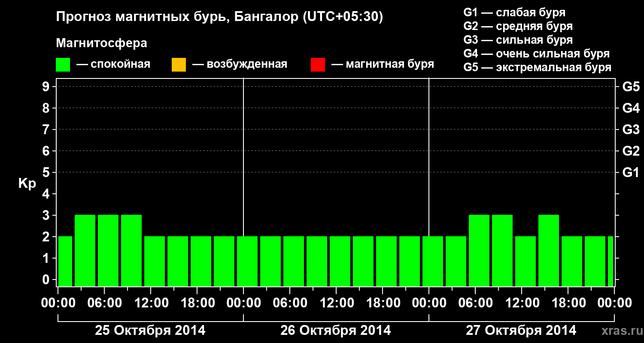
Task: Click the red magnetic storm legend swatch
Action: point(318,65)
